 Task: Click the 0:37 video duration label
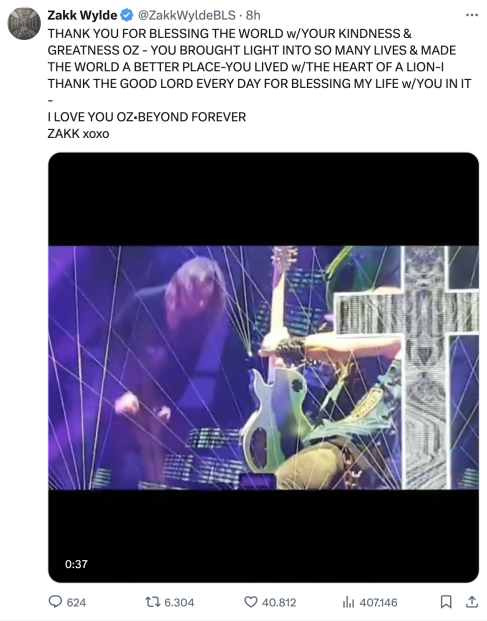pyautogui.click(x=76, y=564)
